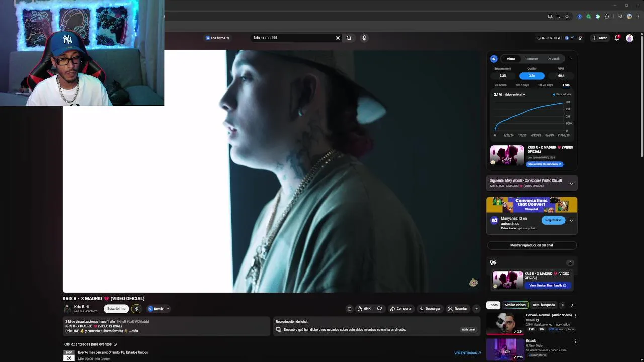
Task: Select the Todos filter chip
Action: (493, 305)
